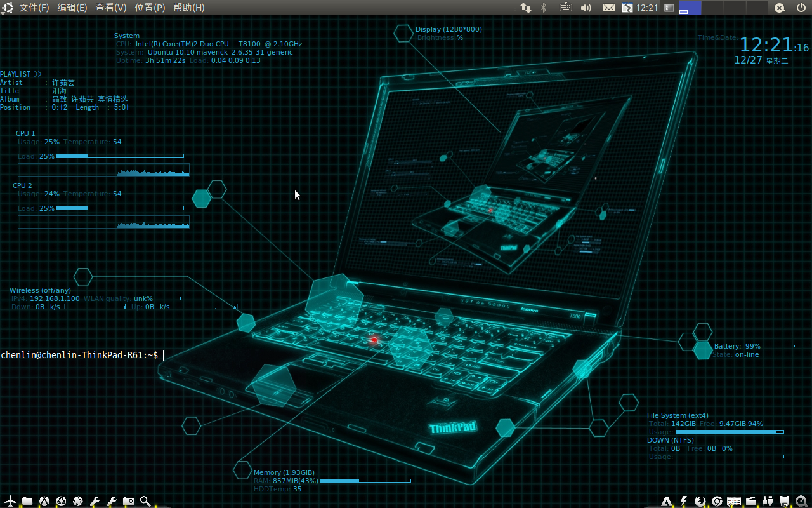
Task: Open the 位置(P) menu
Action: [x=150, y=8]
